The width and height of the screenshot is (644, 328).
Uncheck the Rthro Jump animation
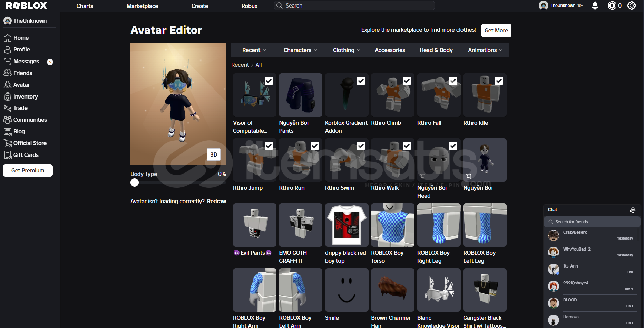[x=269, y=146]
